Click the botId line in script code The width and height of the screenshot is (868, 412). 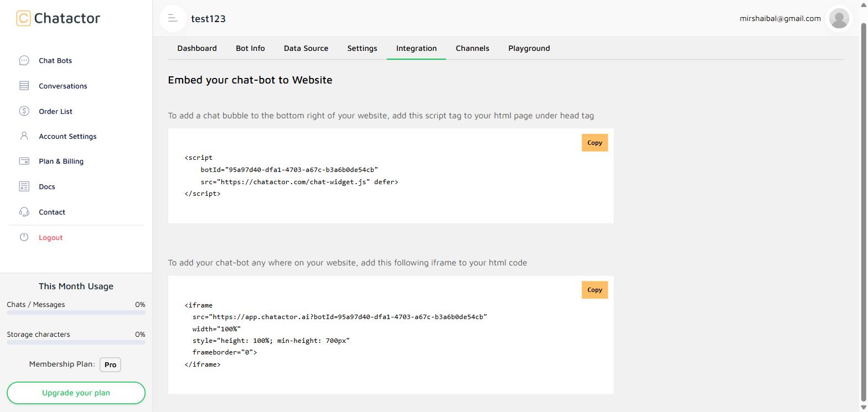(x=289, y=170)
